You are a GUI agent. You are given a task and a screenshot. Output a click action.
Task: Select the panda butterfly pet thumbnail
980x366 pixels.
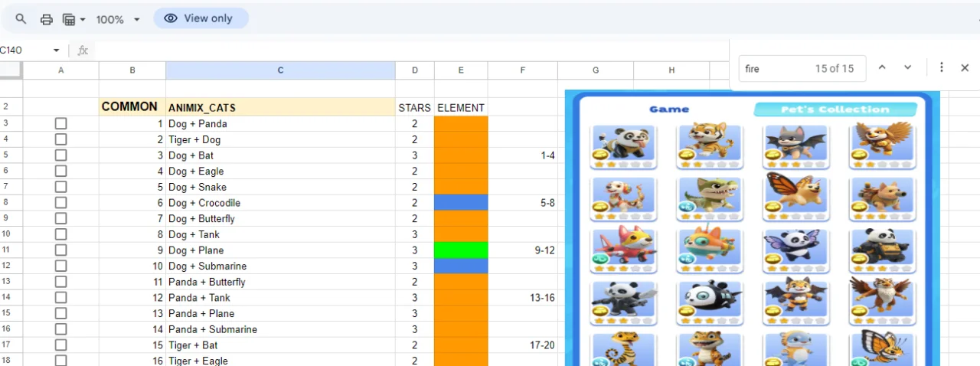pyautogui.click(x=795, y=250)
